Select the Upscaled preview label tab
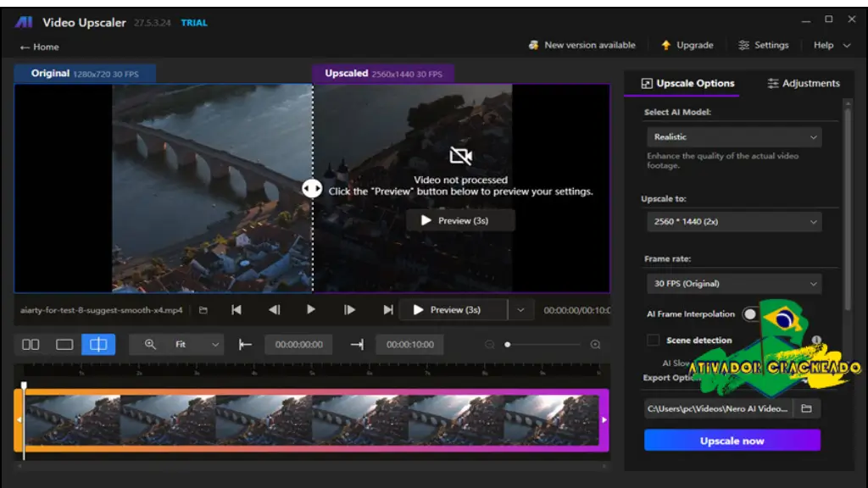The width and height of the screenshot is (868, 488). [x=383, y=74]
